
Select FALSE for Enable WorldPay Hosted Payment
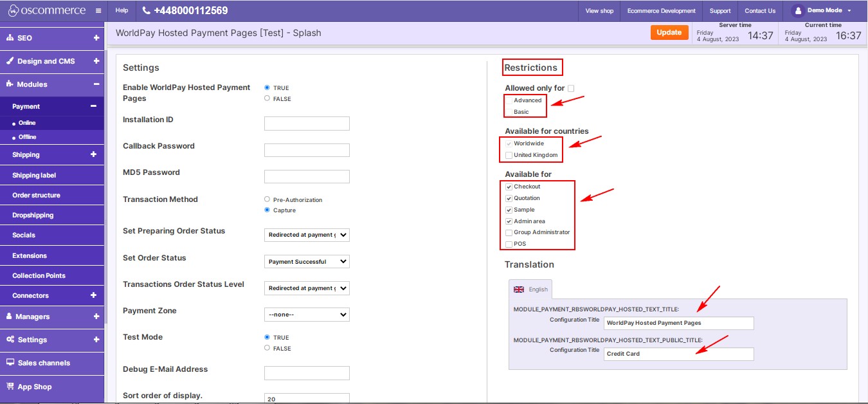(267, 98)
